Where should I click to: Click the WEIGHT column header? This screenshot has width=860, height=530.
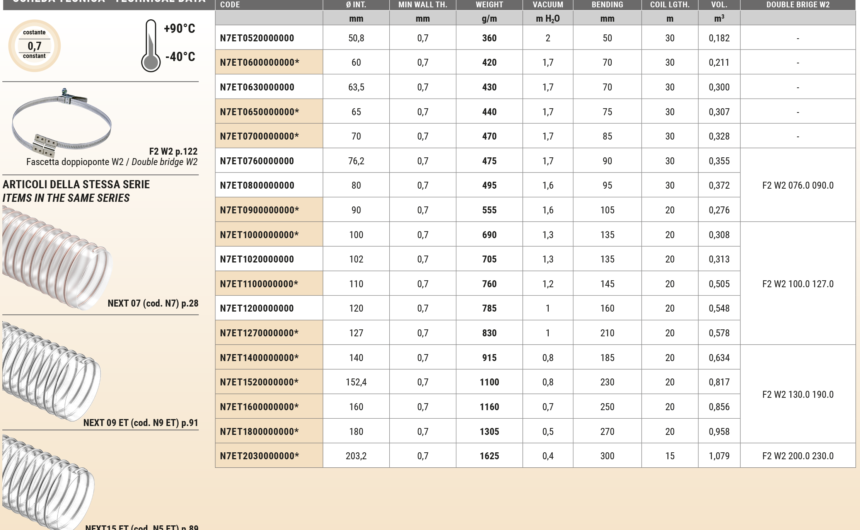point(489,5)
